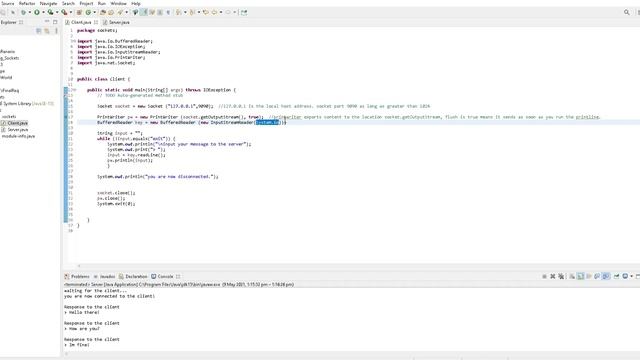The image size is (640, 360).
Task: Toggle Show Console on Standard Out
Action: click(597, 276)
